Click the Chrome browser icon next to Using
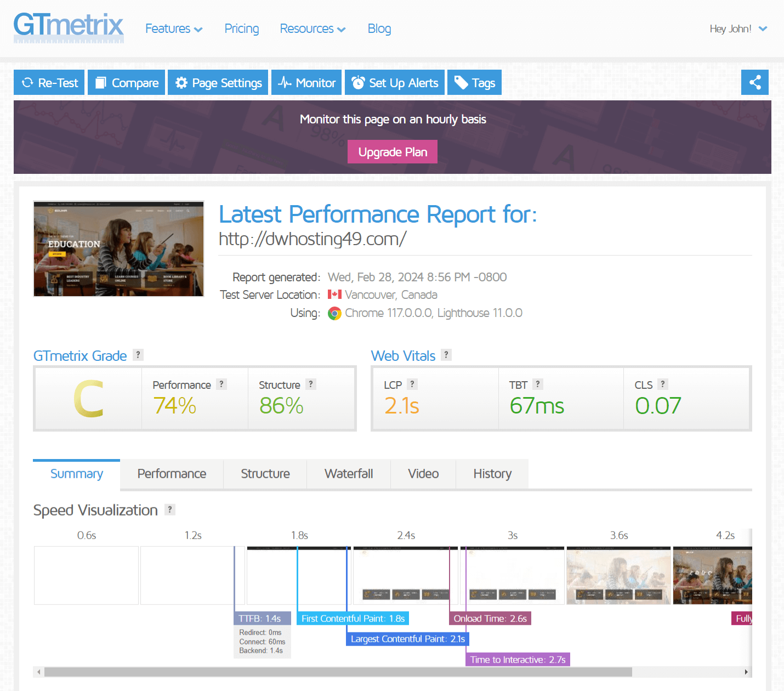The width and height of the screenshot is (784, 691). coord(334,313)
